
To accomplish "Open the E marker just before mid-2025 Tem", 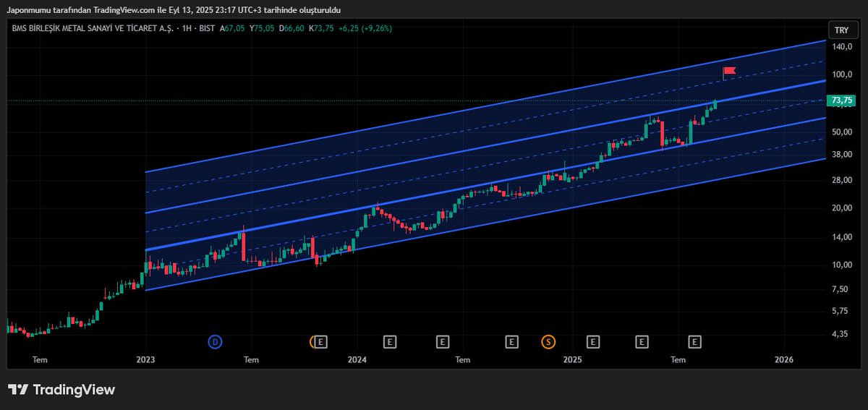I will [642, 341].
